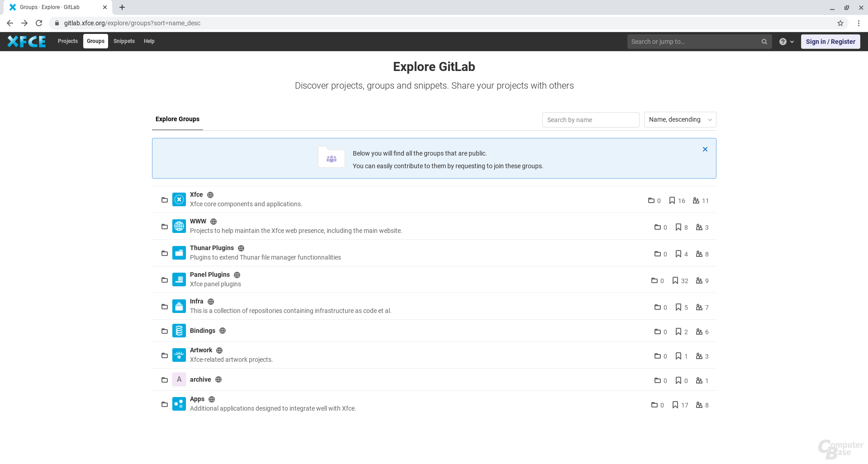Click the public globe beside Infra
Screen dimensions: 868x464
click(211, 302)
